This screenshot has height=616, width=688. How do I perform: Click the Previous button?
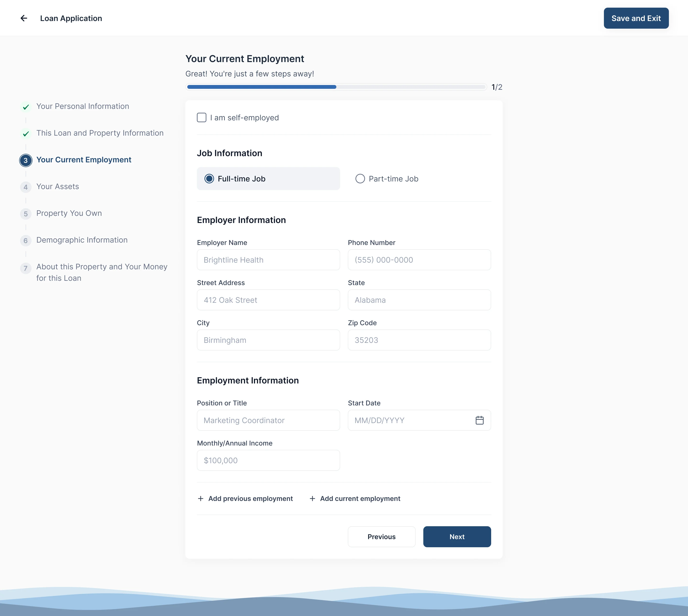point(381,537)
